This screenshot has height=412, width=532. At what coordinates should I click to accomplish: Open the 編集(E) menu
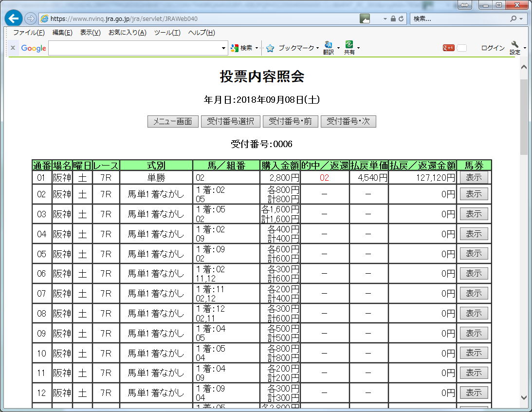pyautogui.click(x=62, y=33)
